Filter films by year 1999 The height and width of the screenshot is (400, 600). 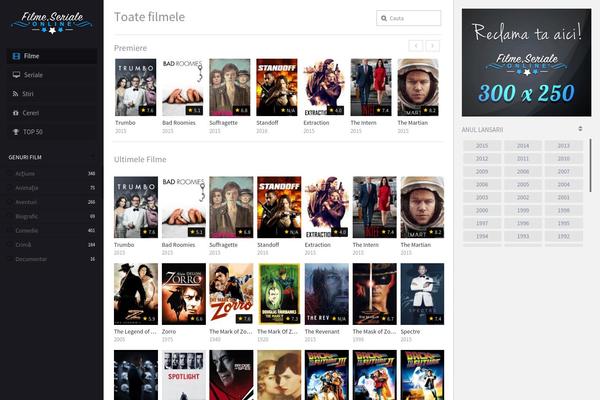click(x=523, y=211)
